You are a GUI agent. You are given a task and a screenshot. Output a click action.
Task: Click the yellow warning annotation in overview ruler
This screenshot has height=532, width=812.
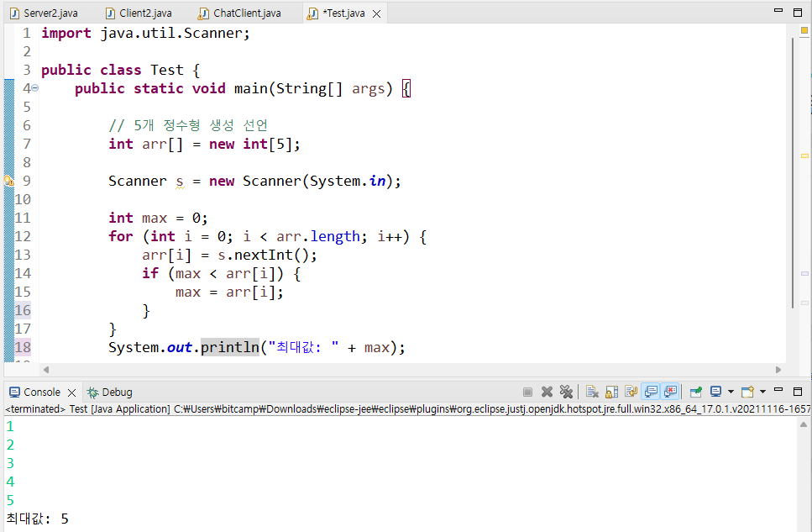click(804, 155)
